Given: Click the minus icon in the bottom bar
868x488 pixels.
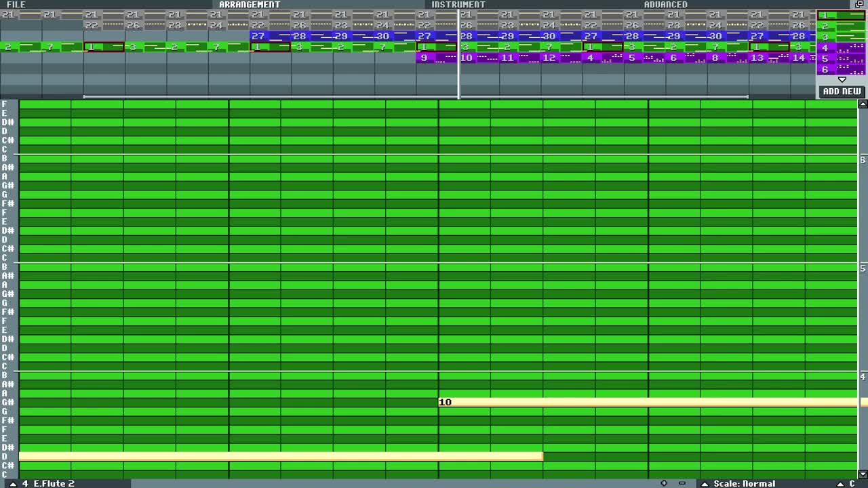Looking at the screenshot, I should pos(682,483).
